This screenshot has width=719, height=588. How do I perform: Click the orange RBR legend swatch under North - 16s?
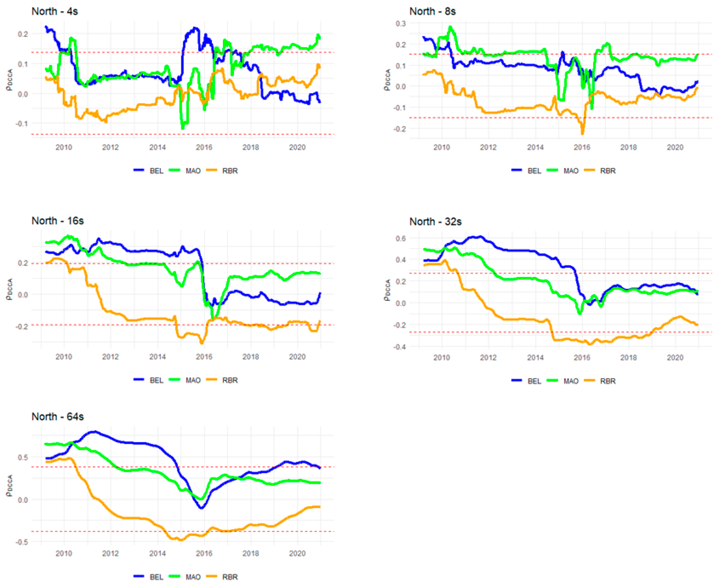(211, 379)
